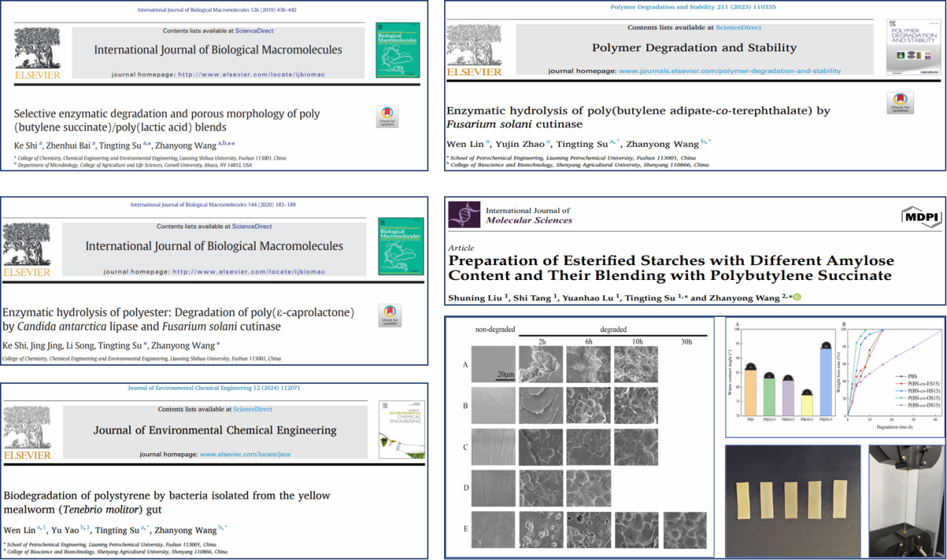Screen dimensions: 947x560
Task: Open the Polymer Degradation and Stability cover thumbnail
Action: click(x=913, y=47)
